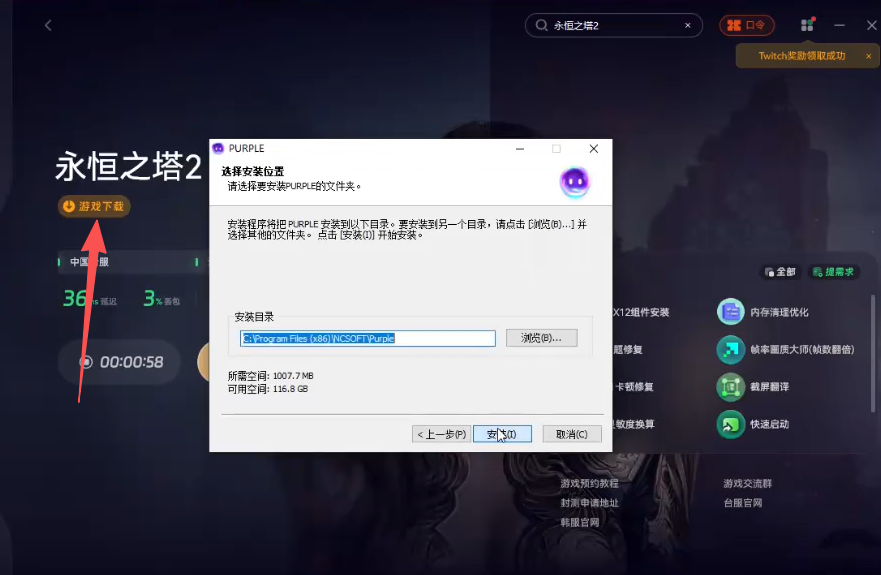Click the 快速启动 quick launch icon
This screenshot has width=881, height=575.
click(731, 424)
